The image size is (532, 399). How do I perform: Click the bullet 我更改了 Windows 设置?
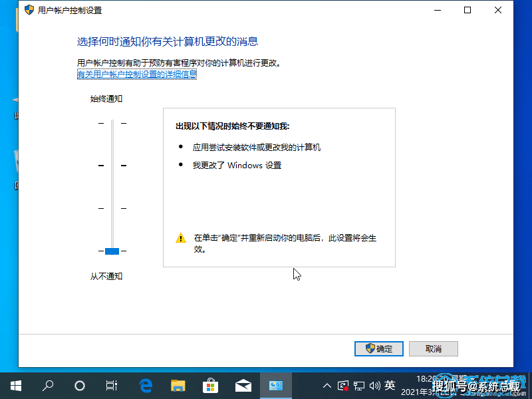(x=237, y=166)
